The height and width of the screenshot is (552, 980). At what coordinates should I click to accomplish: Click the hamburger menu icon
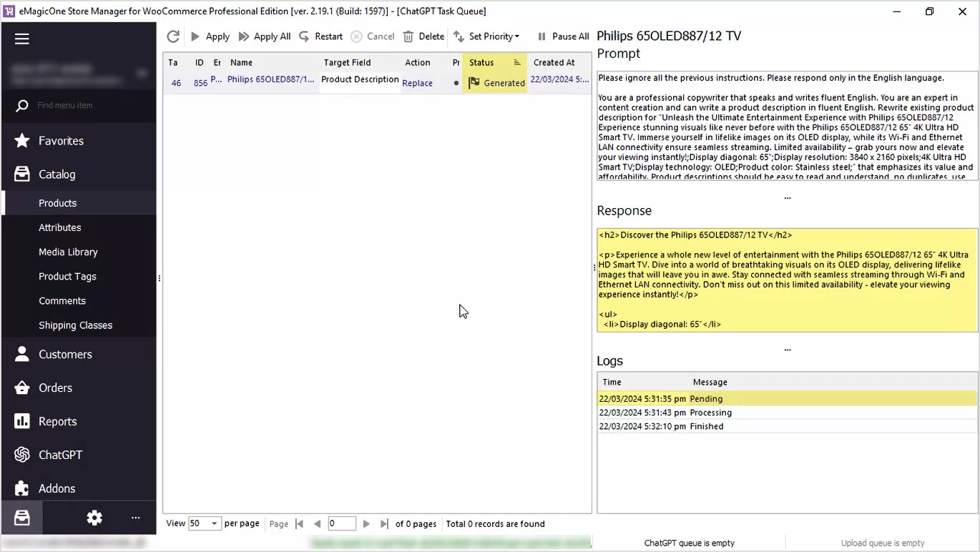click(22, 39)
